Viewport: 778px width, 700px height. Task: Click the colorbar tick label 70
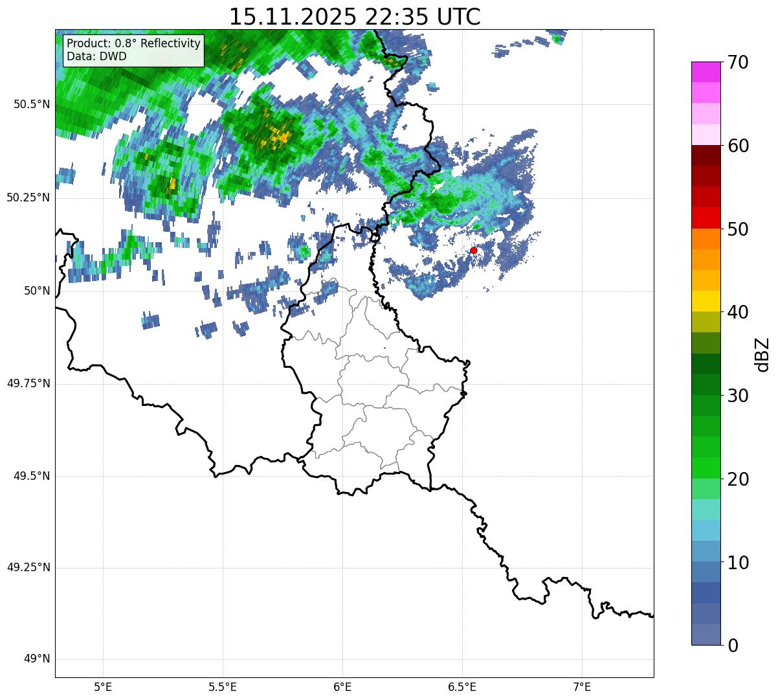coord(738,62)
